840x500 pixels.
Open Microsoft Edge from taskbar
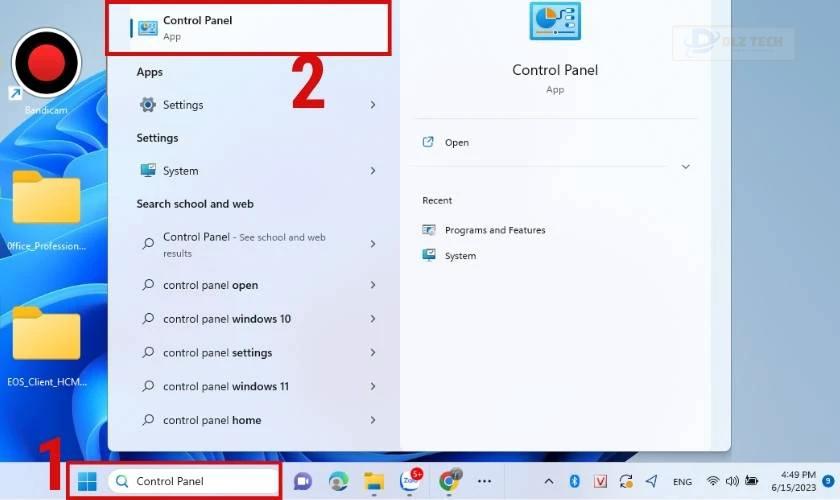[x=338, y=481]
